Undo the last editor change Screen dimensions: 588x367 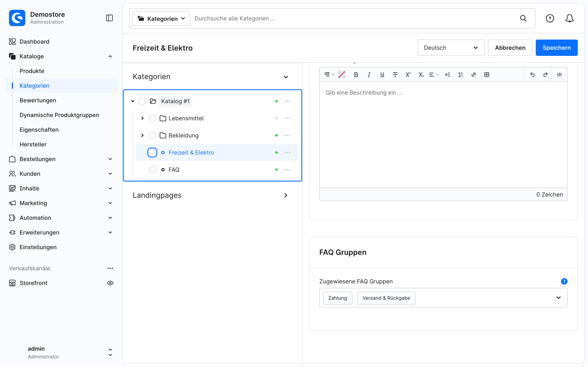(x=532, y=75)
